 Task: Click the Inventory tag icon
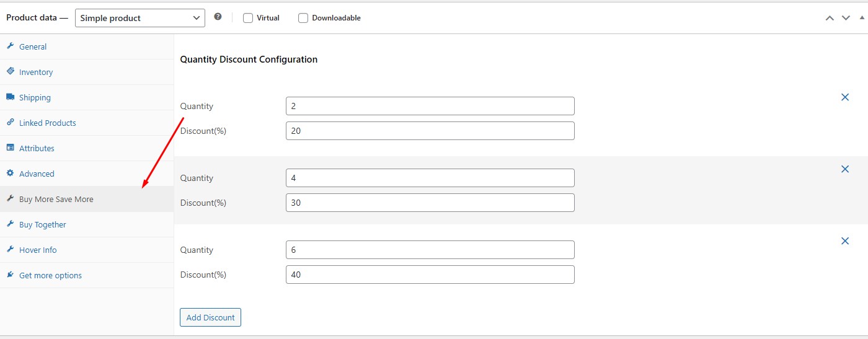point(10,72)
